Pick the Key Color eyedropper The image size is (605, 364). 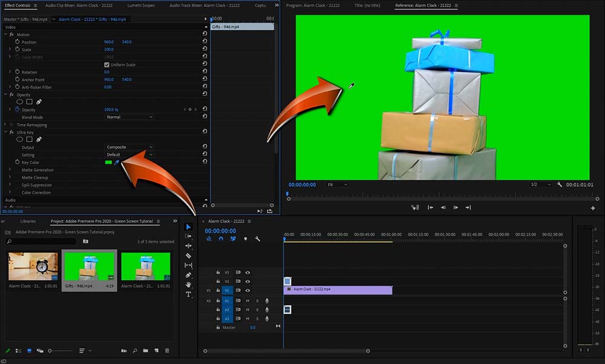[x=117, y=163]
